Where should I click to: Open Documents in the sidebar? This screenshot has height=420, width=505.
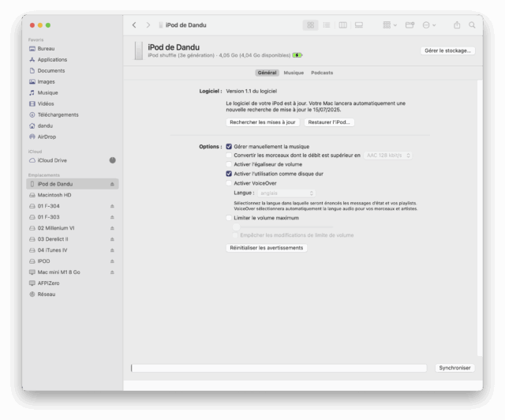click(x=73, y=70)
